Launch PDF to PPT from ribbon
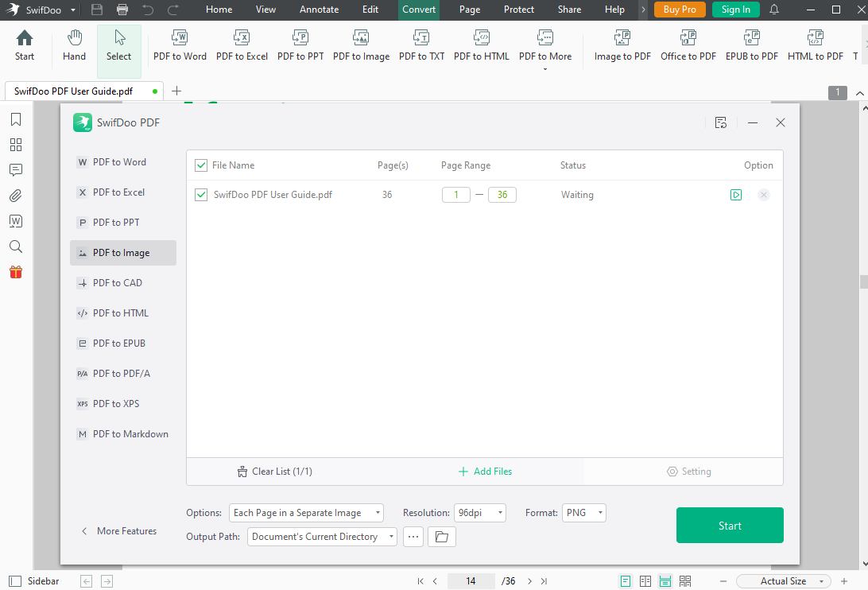The width and height of the screenshot is (868, 590). pos(300,45)
